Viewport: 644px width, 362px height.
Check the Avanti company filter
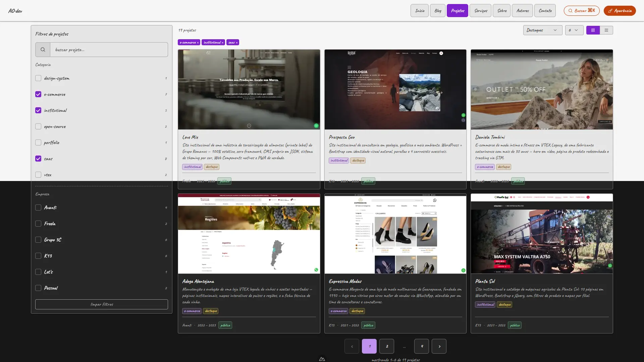tap(38, 207)
